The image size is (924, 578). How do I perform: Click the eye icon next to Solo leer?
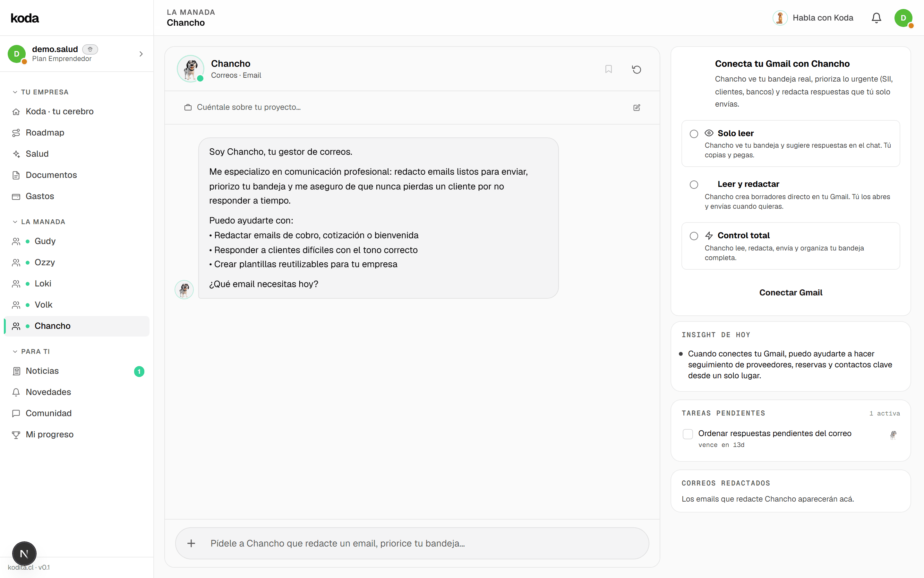(709, 133)
